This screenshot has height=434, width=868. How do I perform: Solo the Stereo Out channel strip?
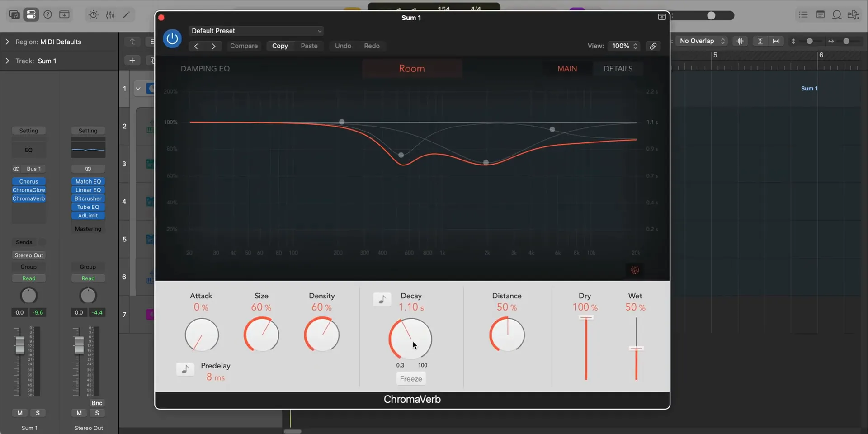coord(97,413)
